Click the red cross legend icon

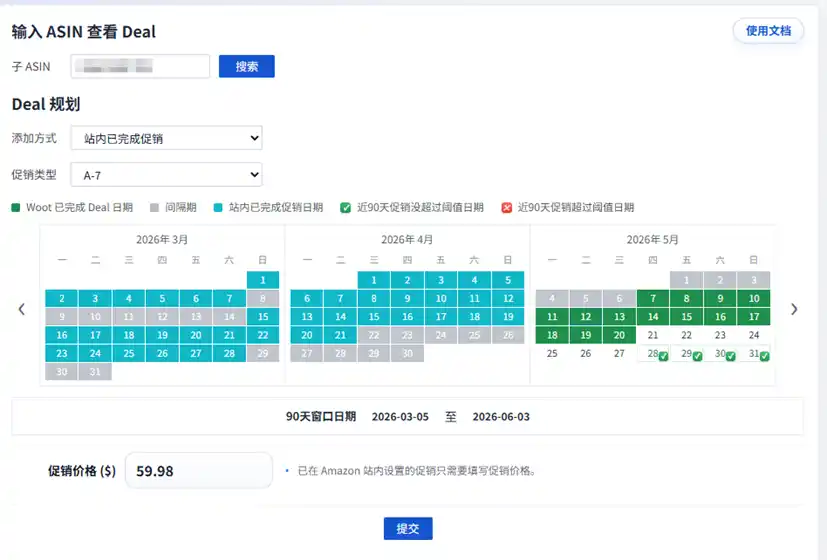coord(506,207)
